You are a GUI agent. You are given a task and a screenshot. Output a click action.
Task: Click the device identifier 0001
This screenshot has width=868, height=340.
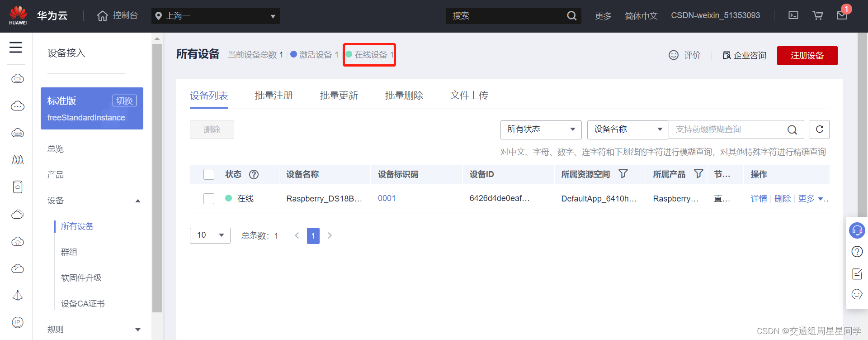pos(387,198)
